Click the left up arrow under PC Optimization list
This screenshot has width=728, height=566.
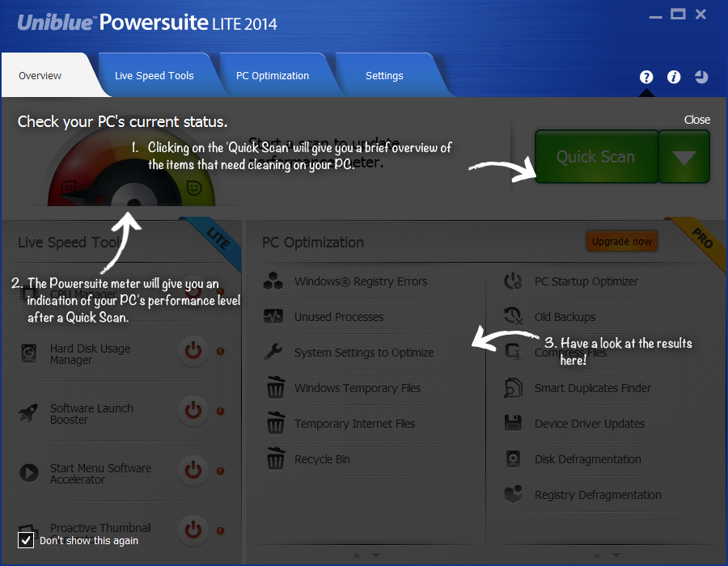[357, 555]
